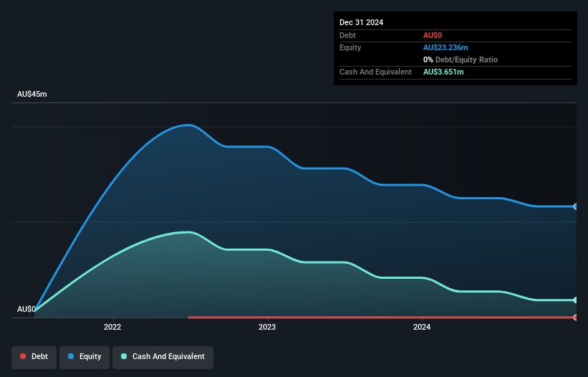The image size is (588, 377).
Task: Click the 2023 x-axis label
Action: tap(267, 328)
